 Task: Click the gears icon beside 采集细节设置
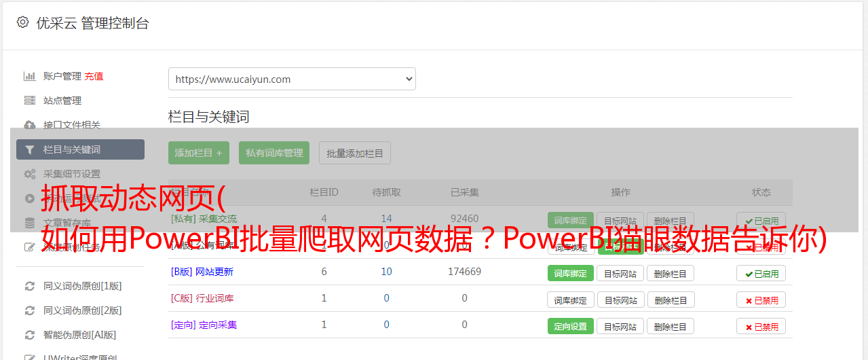pos(30,174)
